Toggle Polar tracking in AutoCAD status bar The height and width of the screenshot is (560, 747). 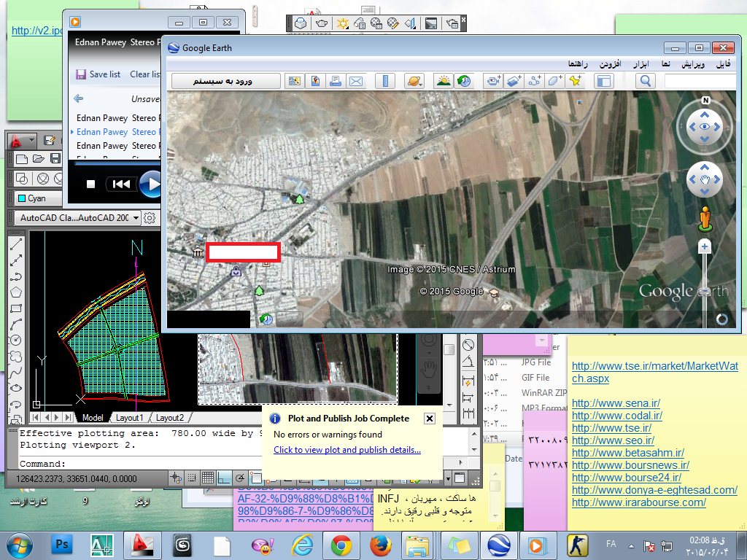[240, 477]
